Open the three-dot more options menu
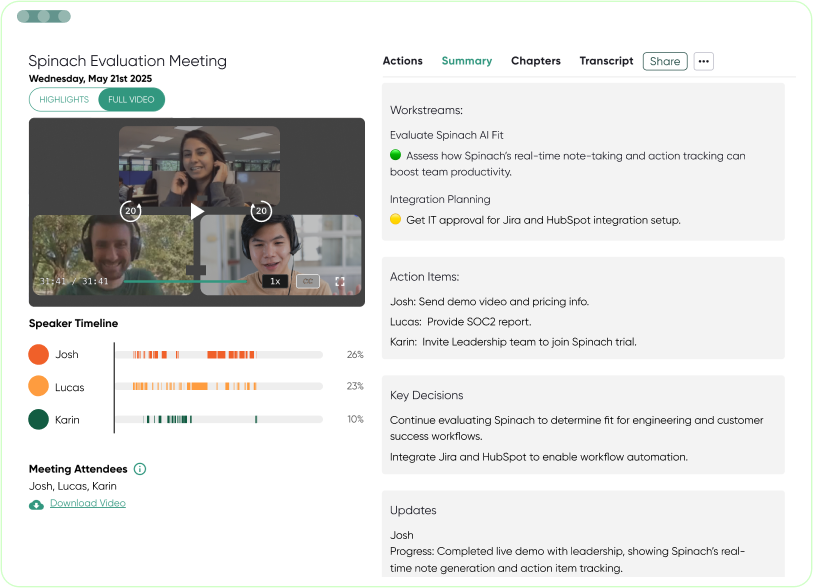The image size is (813, 588). pos(704,61)
